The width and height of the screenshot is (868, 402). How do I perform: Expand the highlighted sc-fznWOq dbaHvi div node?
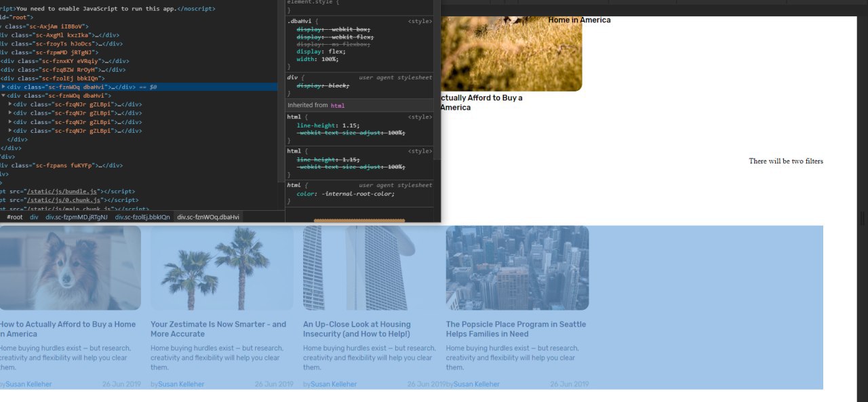(x=3, y=87)
